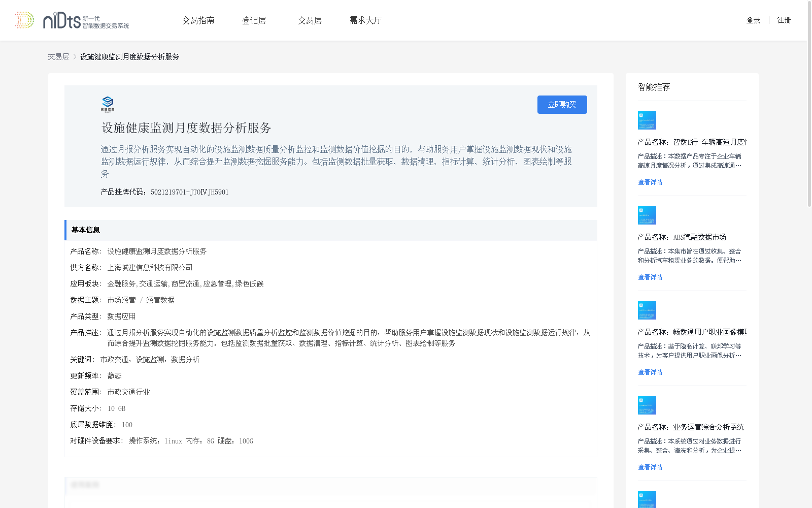
Task: Click product name 智数E行-车辆高速月度
Action: pos(692,142)
